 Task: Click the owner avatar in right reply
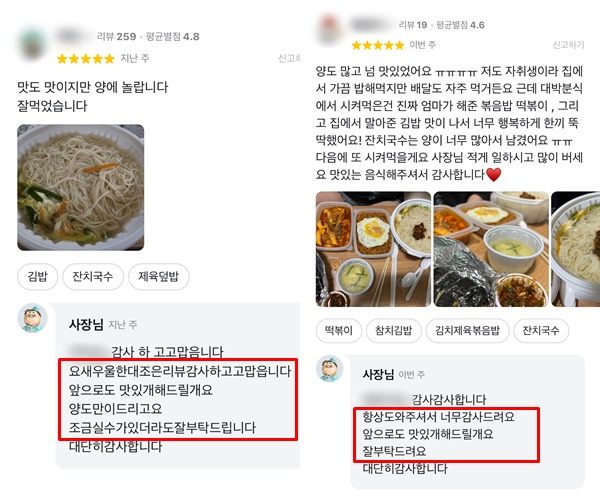[x=329, y=369]
